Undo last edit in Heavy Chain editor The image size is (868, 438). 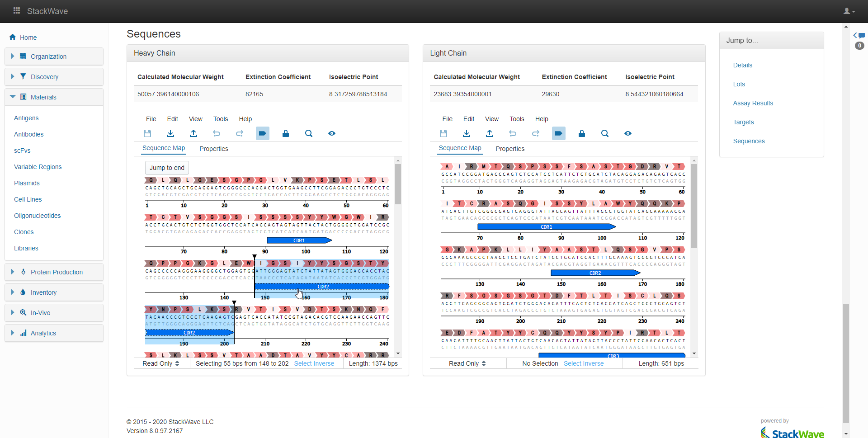(x=217, y=133)
